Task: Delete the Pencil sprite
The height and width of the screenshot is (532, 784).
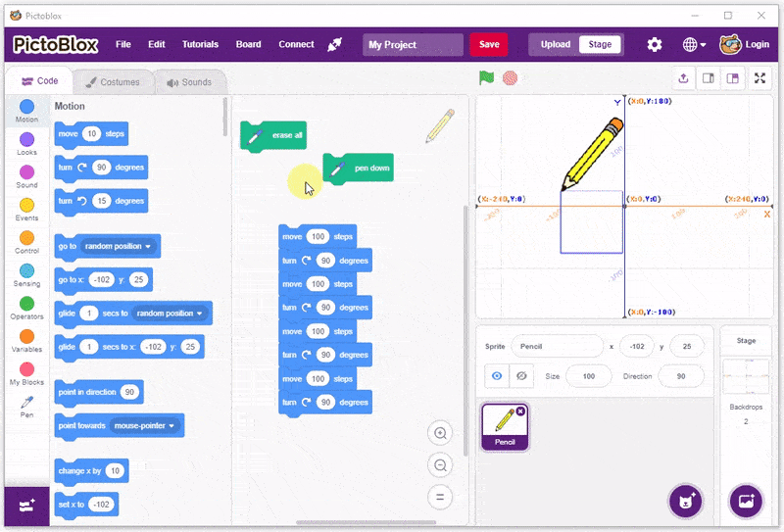Action: (x=520, y=411)
